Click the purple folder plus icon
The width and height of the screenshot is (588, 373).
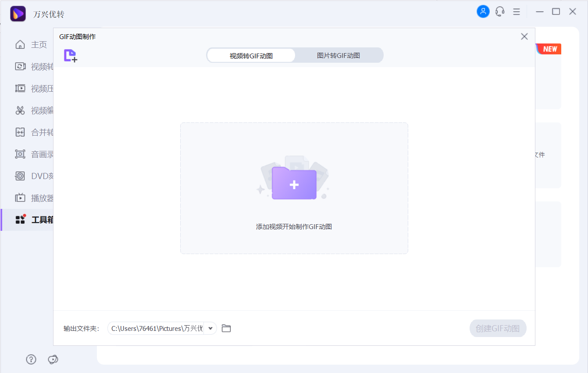[x=294, y=183]
